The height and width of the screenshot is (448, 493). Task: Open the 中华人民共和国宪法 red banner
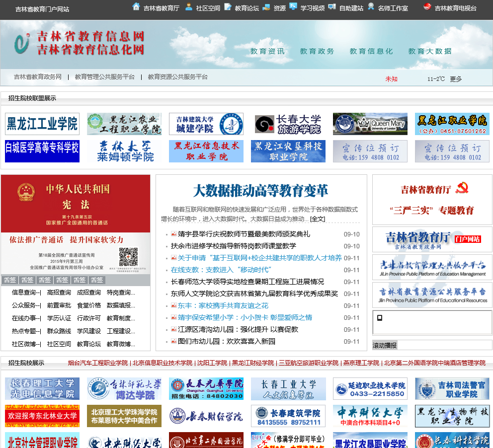[x=76, y=204]
